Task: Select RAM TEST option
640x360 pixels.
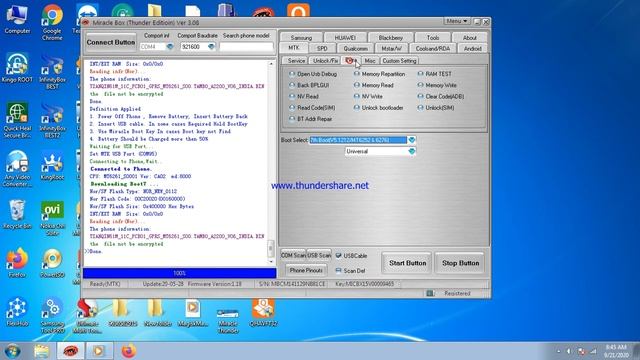Action: [435, 74]
